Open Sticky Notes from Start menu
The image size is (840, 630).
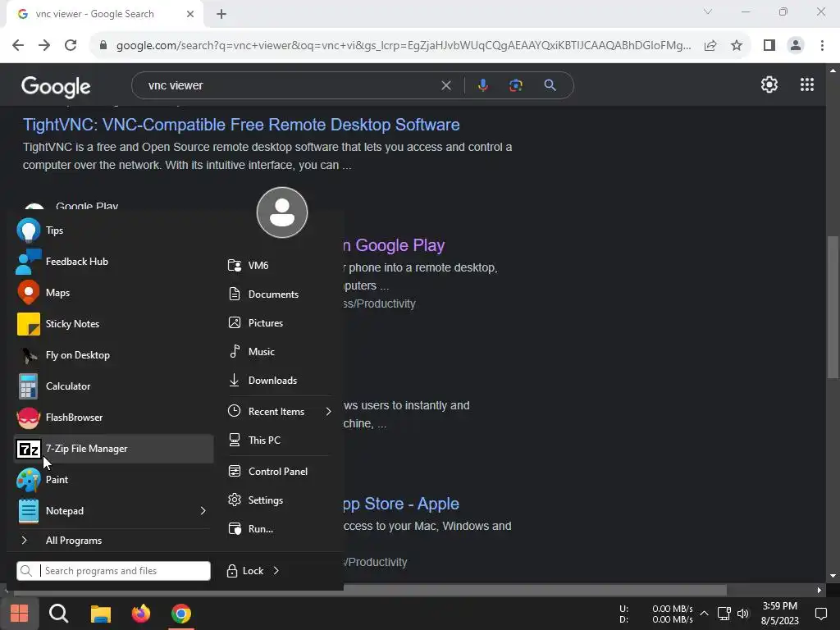[113, 323]
